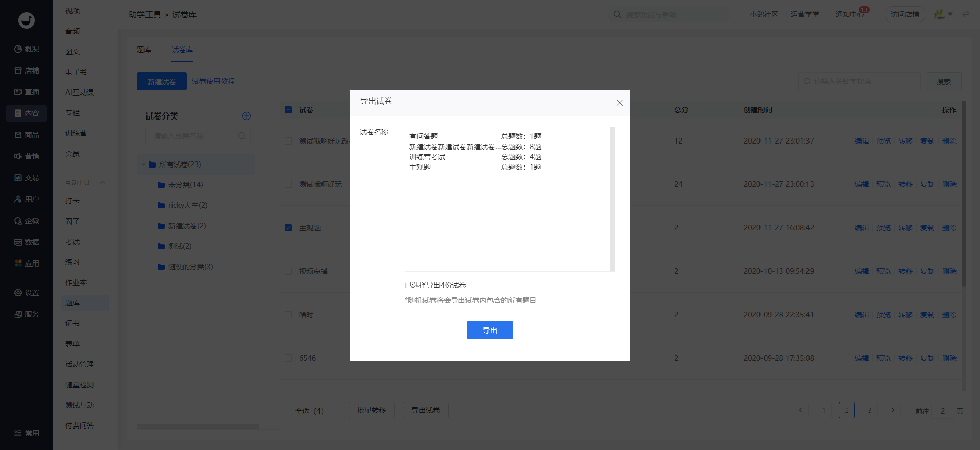Open the account avatar dropdown arrow
Viewport: 980px width, 450px height.
tap(950, 14)
